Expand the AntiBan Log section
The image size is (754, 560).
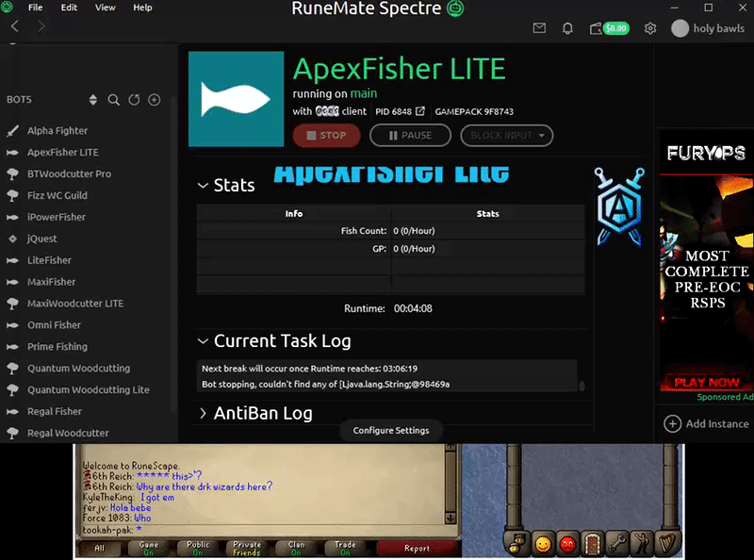(x=203, y=413)
